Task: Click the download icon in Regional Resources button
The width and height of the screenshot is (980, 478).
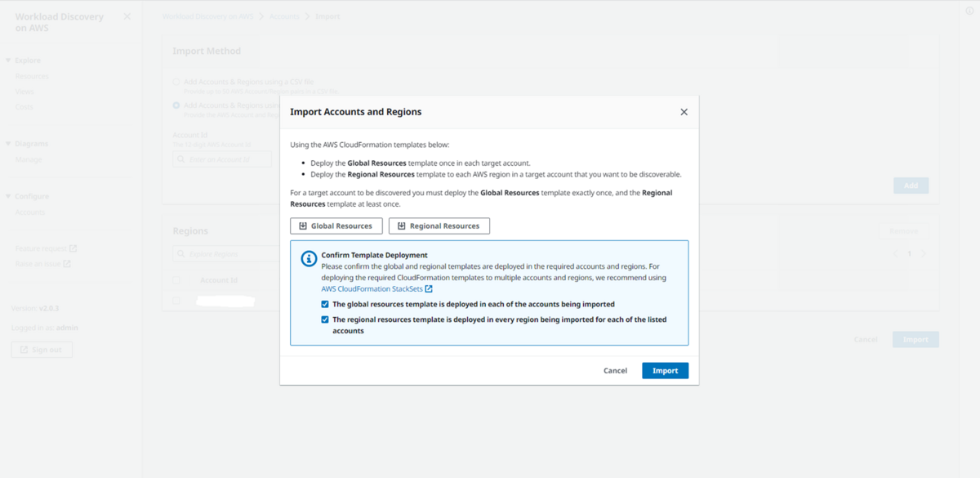Action: click(402, 226)
